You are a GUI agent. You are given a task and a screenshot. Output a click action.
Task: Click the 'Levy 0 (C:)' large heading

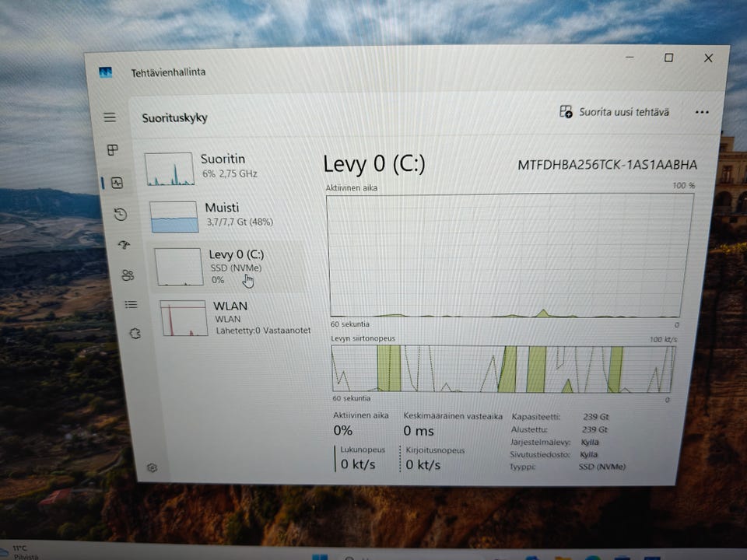tap(374, 164)
